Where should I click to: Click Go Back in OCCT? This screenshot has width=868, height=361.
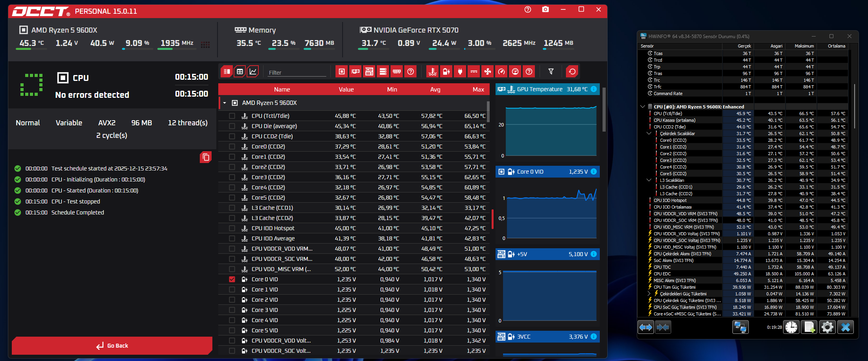112,346
